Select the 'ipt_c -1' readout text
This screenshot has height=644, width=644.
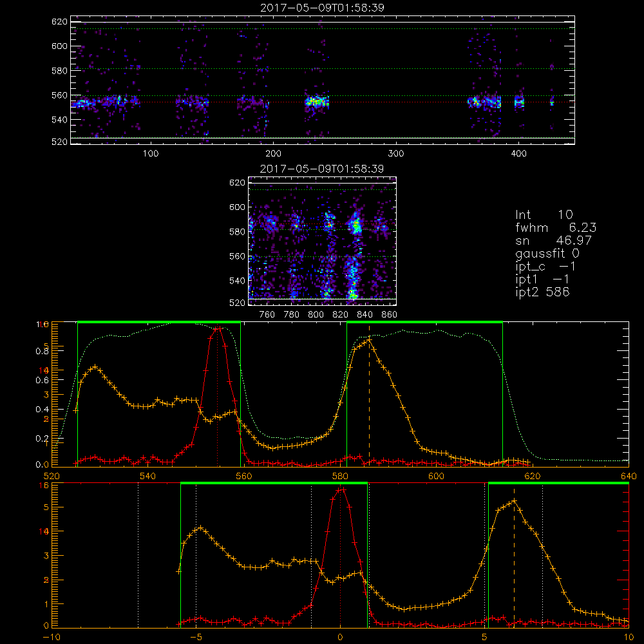pyautogui.click(x=545, y=267)
